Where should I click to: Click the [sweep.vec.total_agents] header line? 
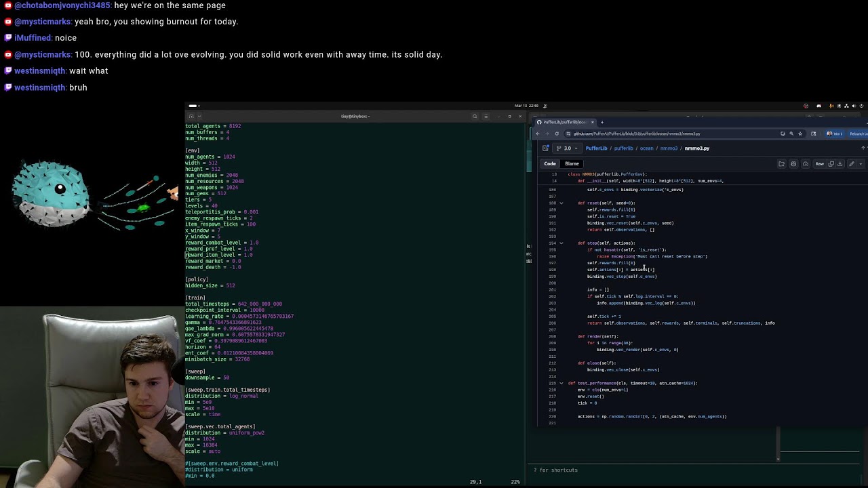pos(220,427)
